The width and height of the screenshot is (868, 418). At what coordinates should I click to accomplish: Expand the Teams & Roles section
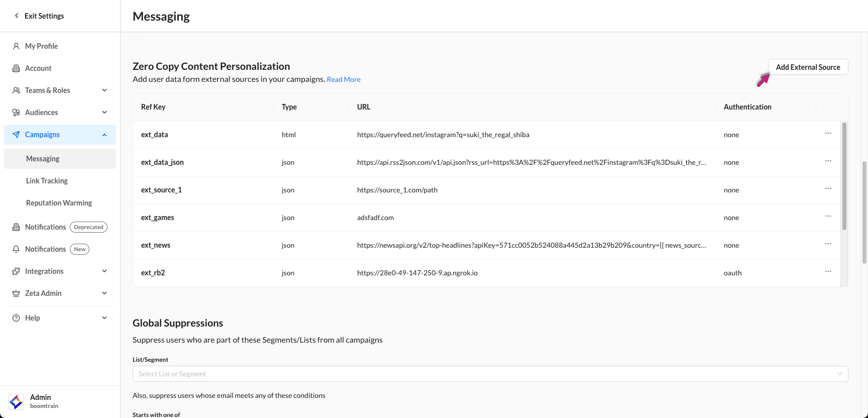(x=104, y=90)
